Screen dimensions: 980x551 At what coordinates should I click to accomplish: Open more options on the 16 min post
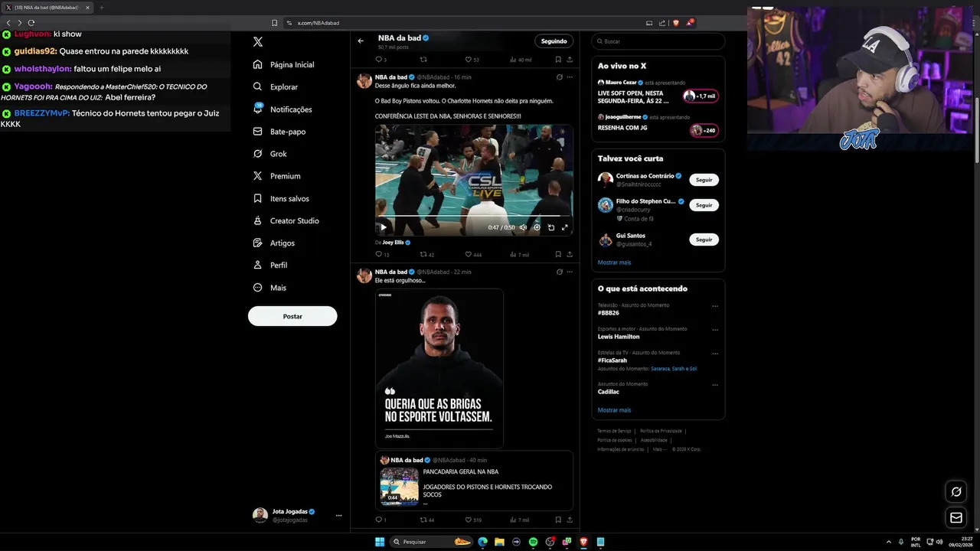click(570, 77)
